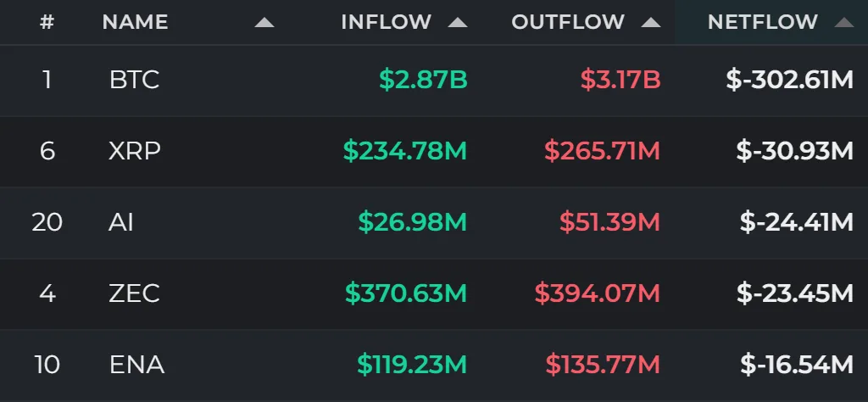This screenshot has width=868, height=402.
Task: Click rank number 20 in AI row
Action: [x=47, y=222]
